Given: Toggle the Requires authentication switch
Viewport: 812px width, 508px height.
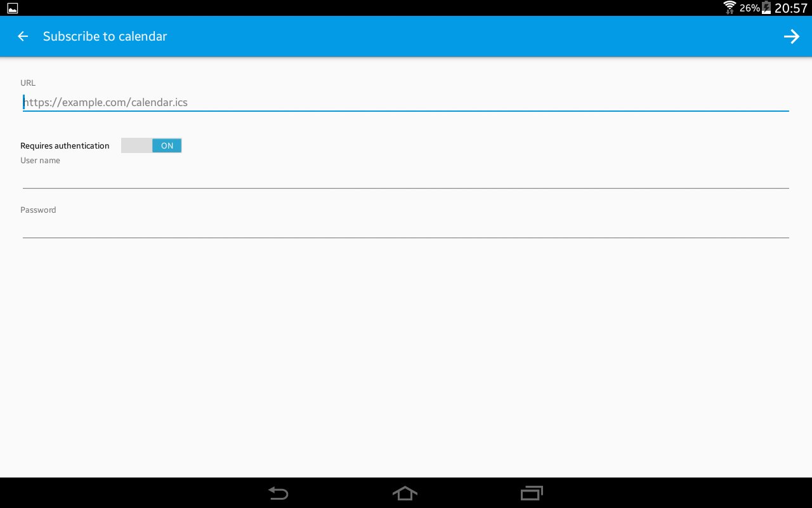Looking at the screenshot, I should (151, 145).
